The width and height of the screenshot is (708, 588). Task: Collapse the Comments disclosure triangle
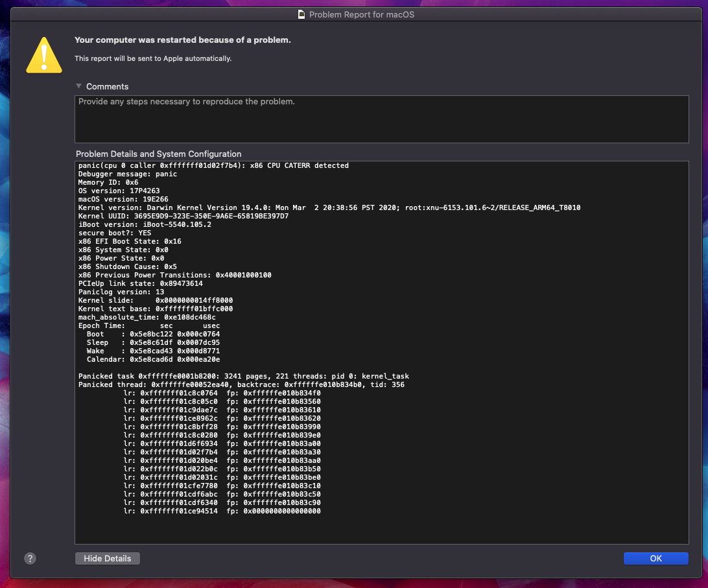click(79, 86)
